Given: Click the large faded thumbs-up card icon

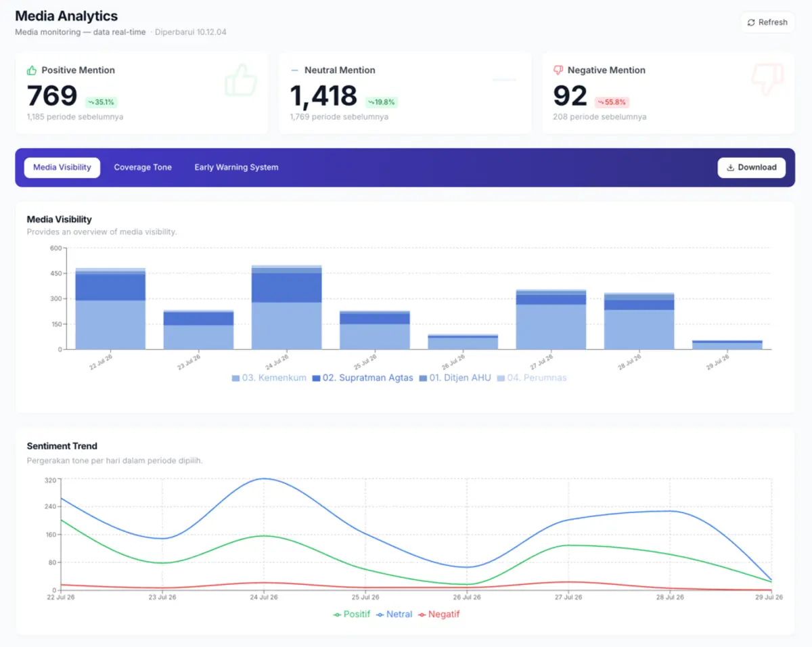Looking at the screenshot, I should 241,81.
